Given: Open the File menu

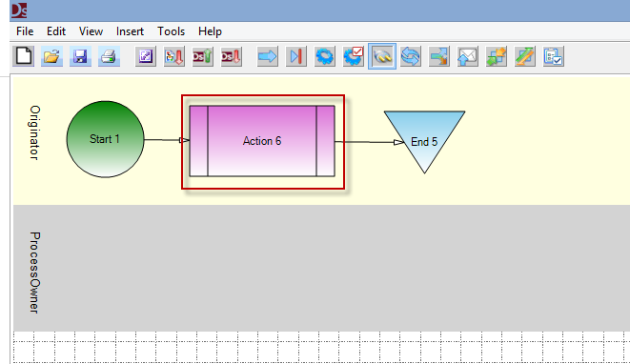Looking at the screenshot, I should [25, 31].
